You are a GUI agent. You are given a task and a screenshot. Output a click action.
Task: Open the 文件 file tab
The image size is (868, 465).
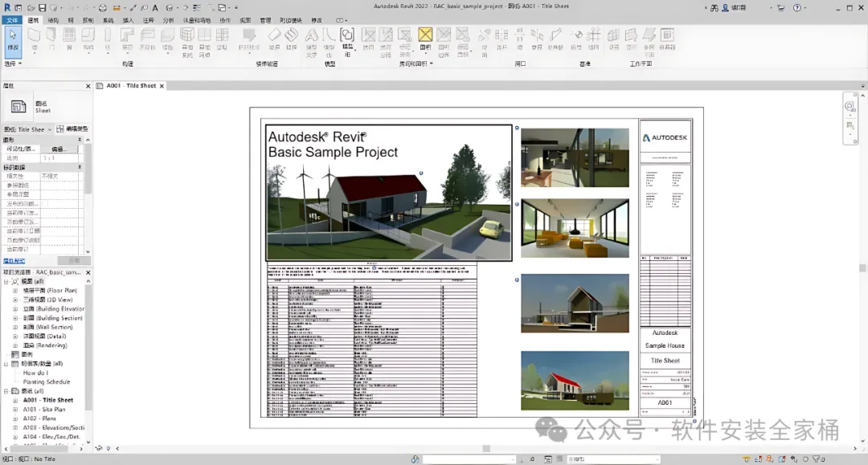click(x=11, y=20)
